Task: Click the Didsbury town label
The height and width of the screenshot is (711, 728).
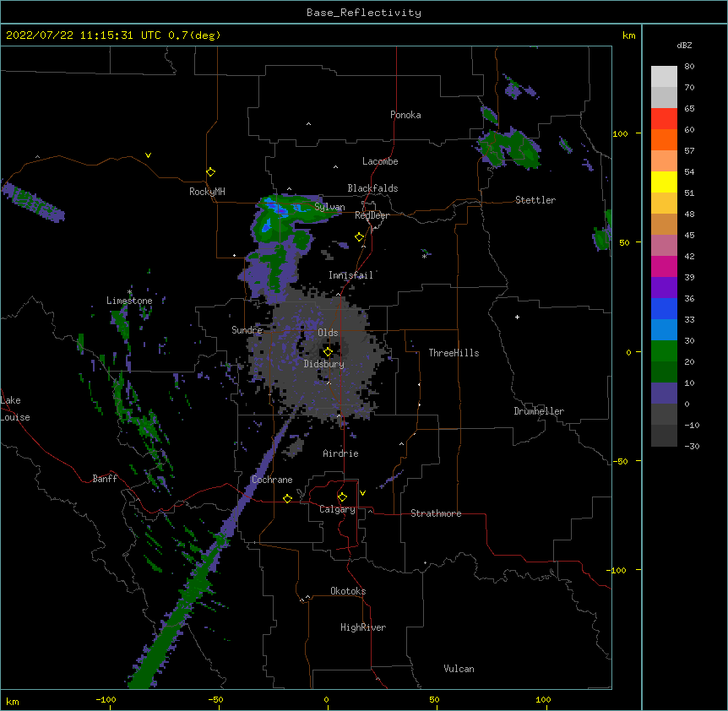Action: [324, 364]
